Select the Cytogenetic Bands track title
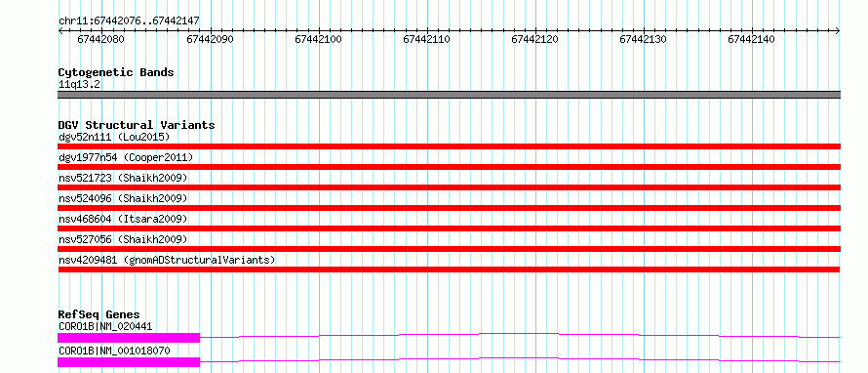The height and width of the screenshot is (373, 868). tap(116, 72)
